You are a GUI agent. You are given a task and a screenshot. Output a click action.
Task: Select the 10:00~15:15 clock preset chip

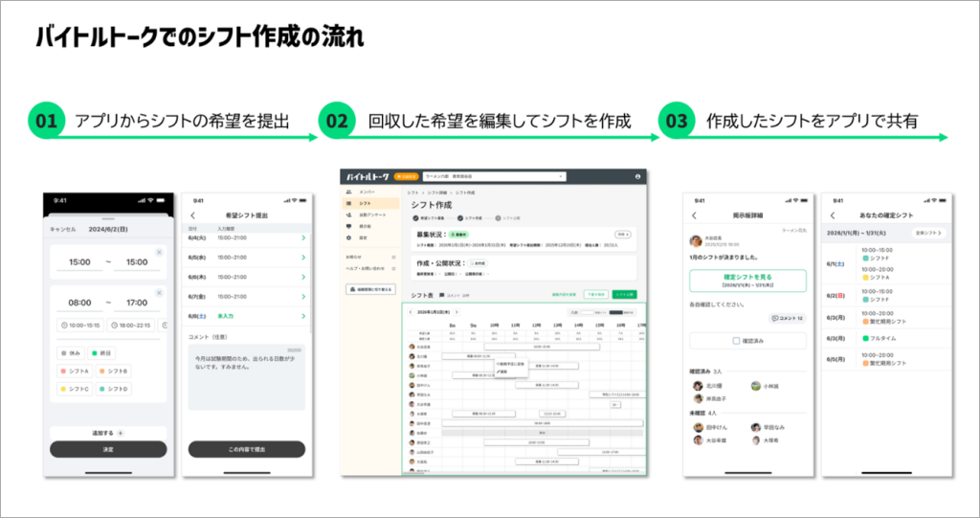tap(80, 326)
